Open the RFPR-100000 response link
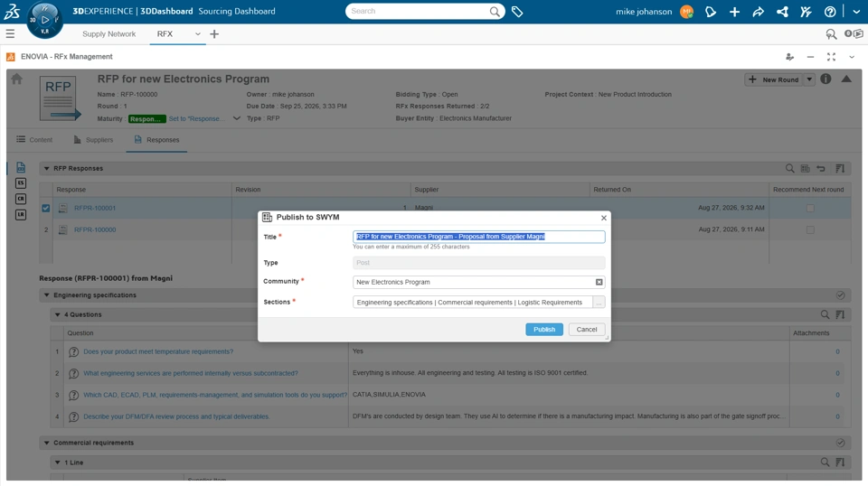868x486 pixels. (x=95, y=230)
